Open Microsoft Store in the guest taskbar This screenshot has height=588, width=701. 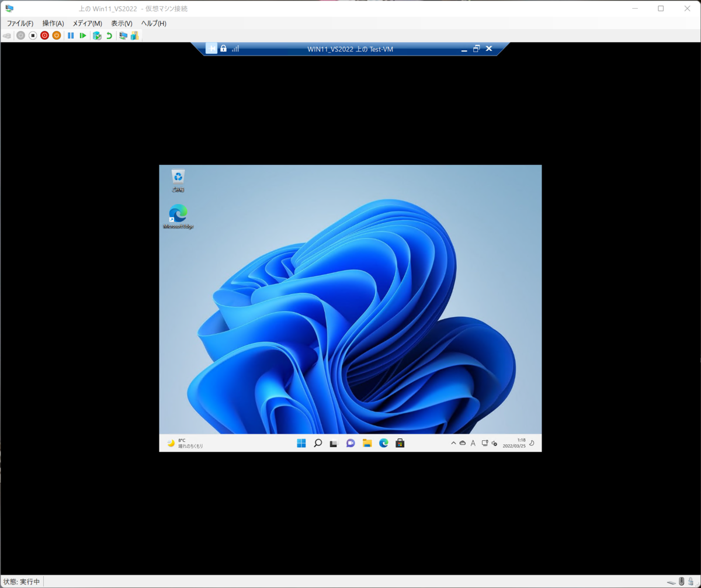(400, 443)
